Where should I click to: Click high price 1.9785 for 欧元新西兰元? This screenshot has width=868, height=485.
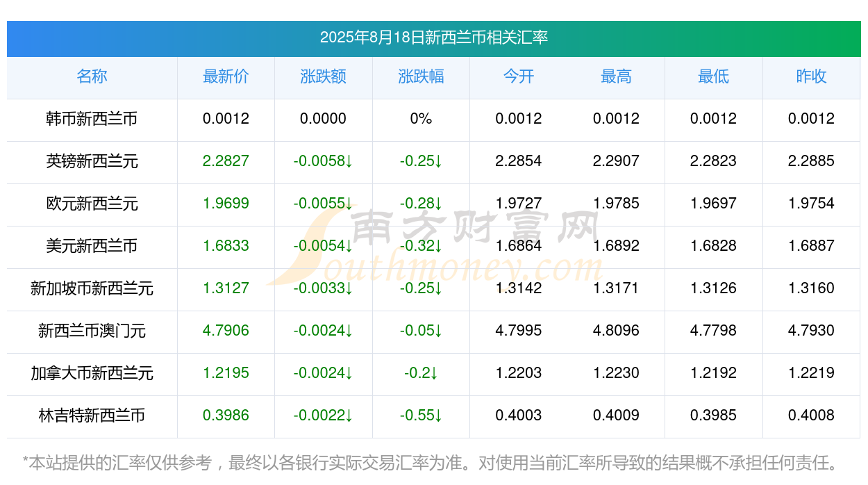[x=616, y=204]
